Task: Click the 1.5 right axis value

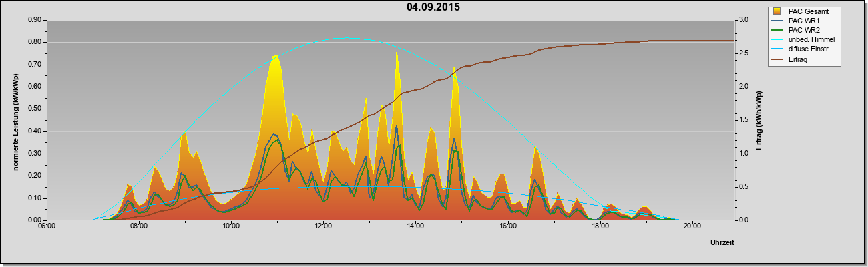Action: tap(744, 120)
